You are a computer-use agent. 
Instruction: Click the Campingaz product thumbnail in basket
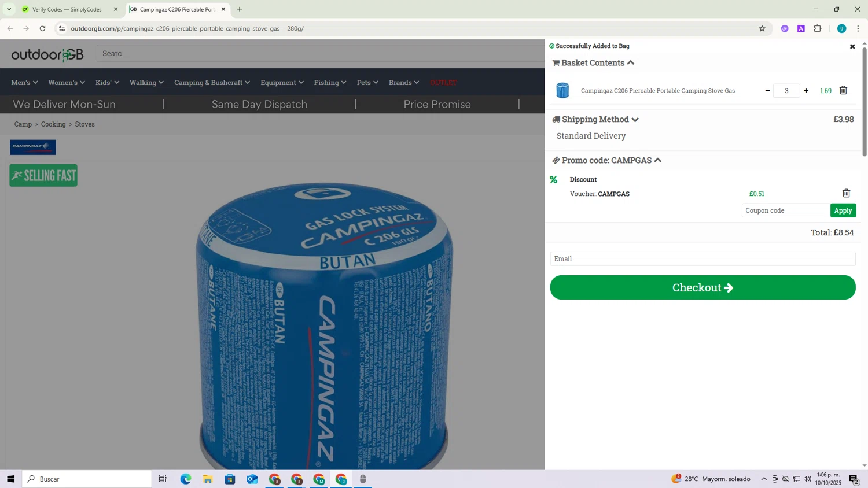(562, 90)
